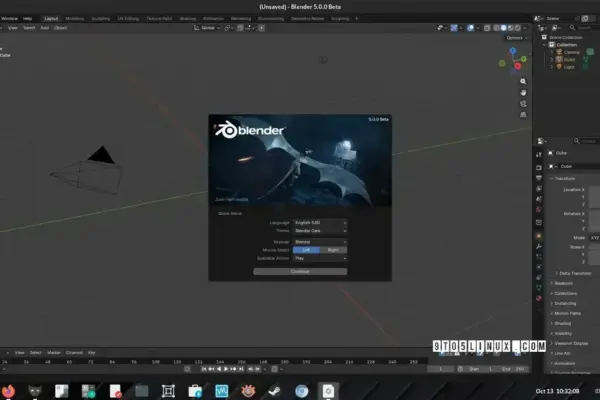
Task: Click the End frame field
Action: (513, 369)
